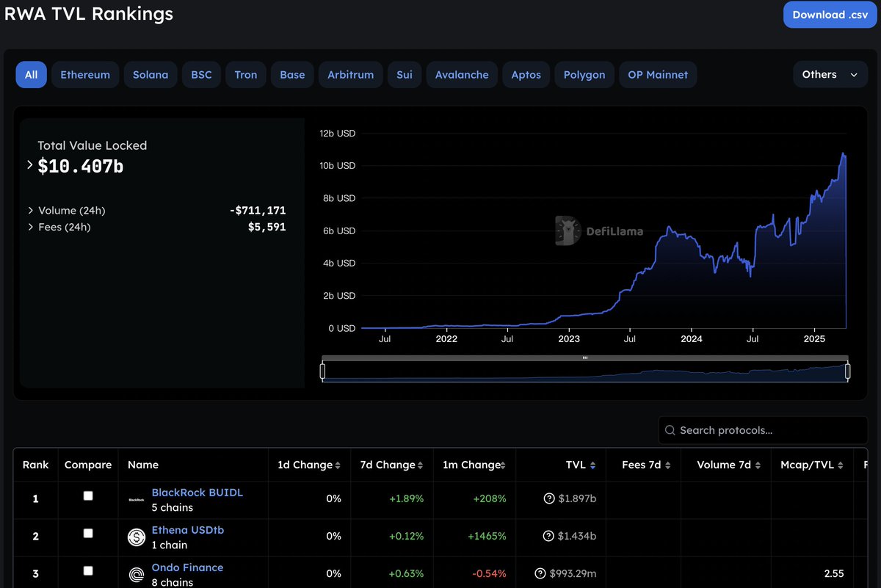Click the Compare column header
The width and height of the screenshot is (881, 588).
coord(88,465)
